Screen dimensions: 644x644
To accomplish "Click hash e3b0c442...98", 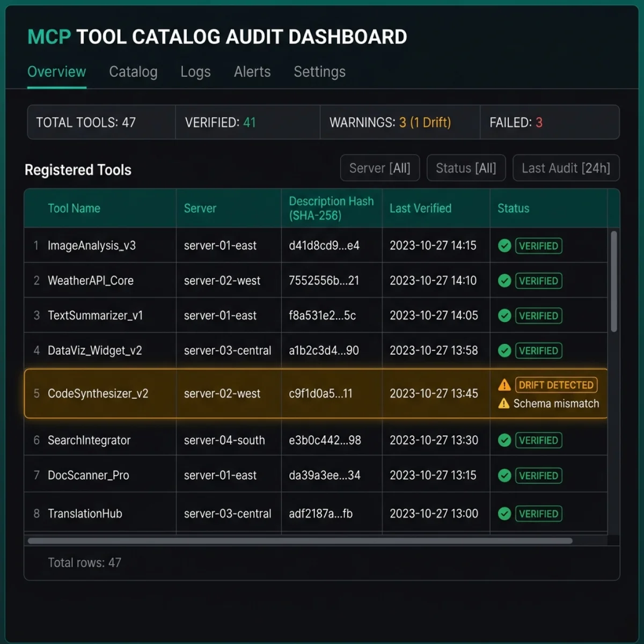I will 325,440.
